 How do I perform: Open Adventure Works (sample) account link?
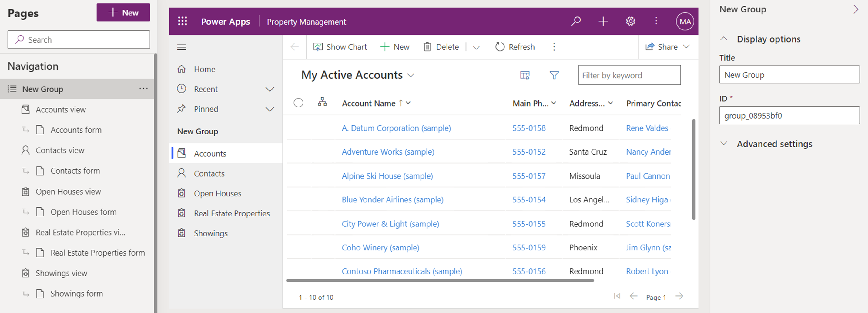click(387, 152)
